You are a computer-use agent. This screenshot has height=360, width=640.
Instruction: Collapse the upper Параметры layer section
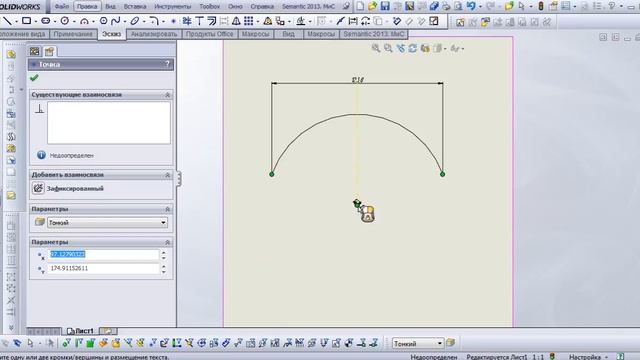(167, 209)
